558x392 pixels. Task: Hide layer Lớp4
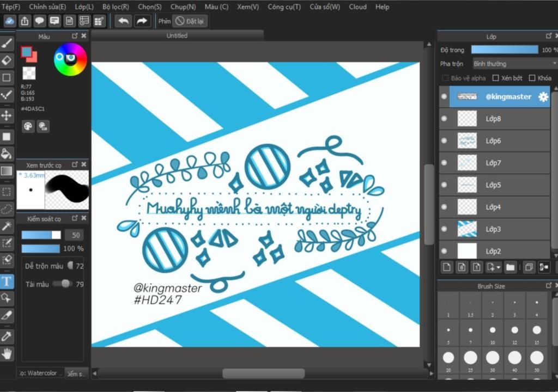click(444, 207)
